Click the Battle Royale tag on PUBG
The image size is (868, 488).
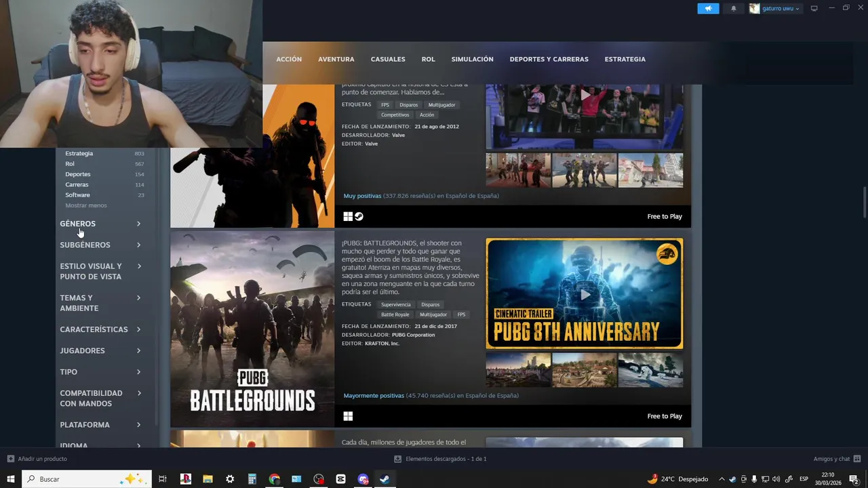395,314
